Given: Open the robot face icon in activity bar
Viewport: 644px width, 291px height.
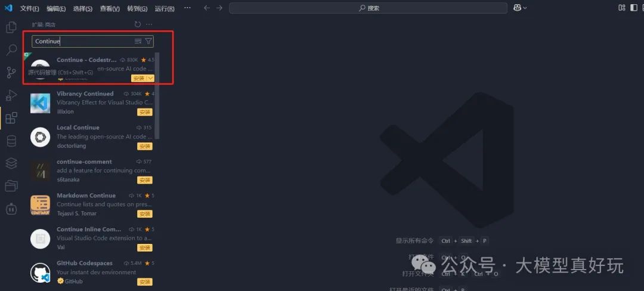Looking at the screenshot, I should click(11, 209).
